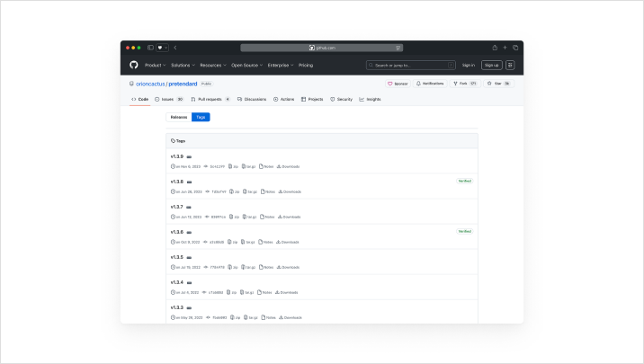The image size is (644, 364).
Task: Open the Pricing page link
Action: coord(306,66)
